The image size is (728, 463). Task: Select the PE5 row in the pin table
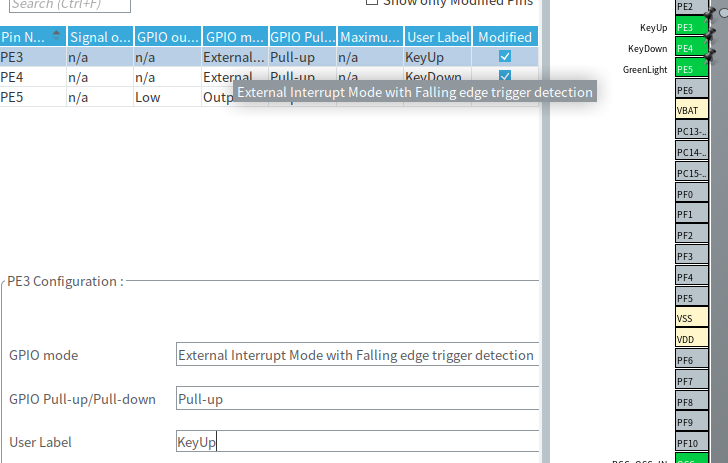32,96
